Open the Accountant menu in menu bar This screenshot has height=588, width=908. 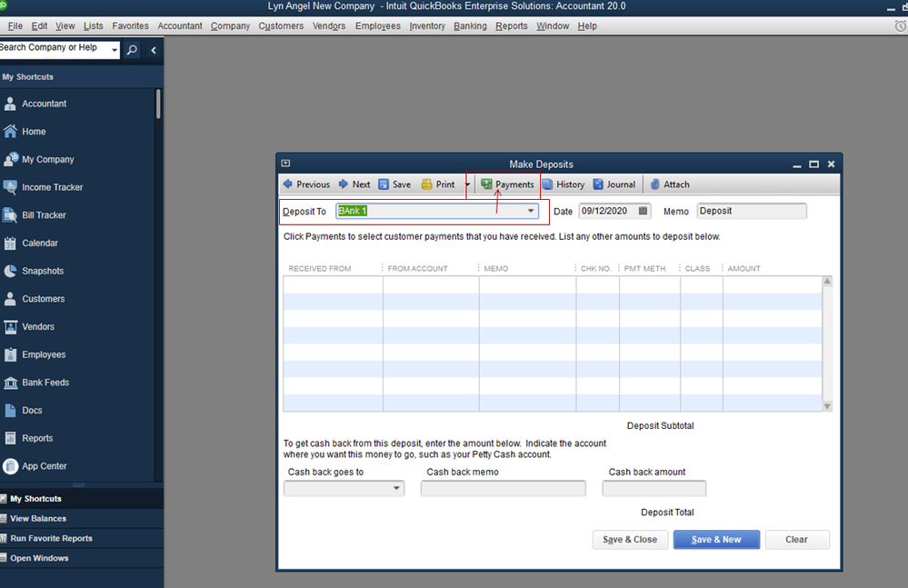click(x=180, y=26)
